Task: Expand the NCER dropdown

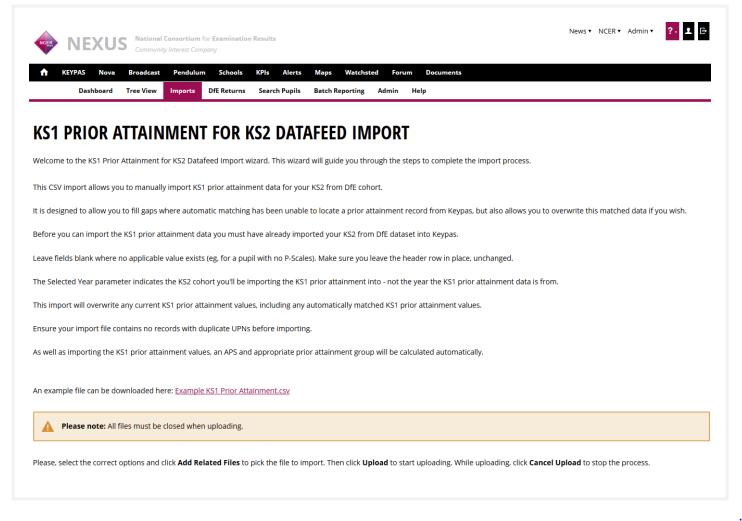Action: click(609, 31)
